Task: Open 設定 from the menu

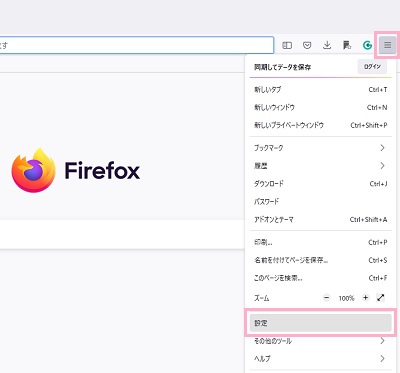Action: [x=320, y=323]
